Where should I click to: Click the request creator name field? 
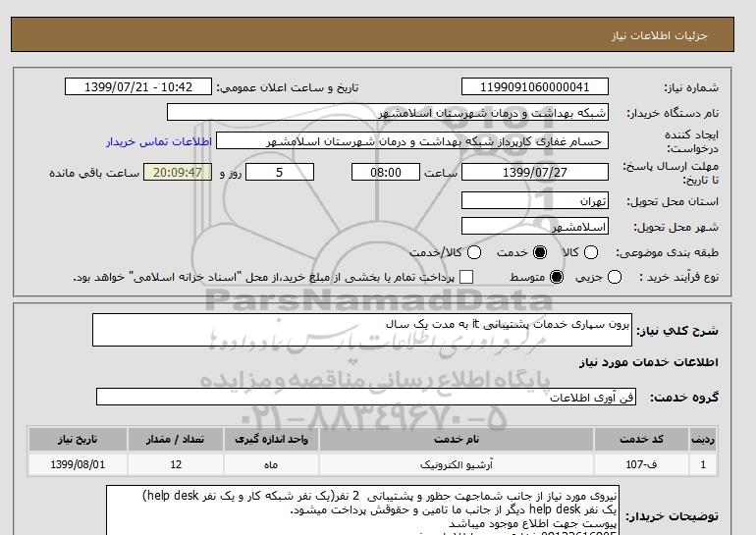pos(412,141)
